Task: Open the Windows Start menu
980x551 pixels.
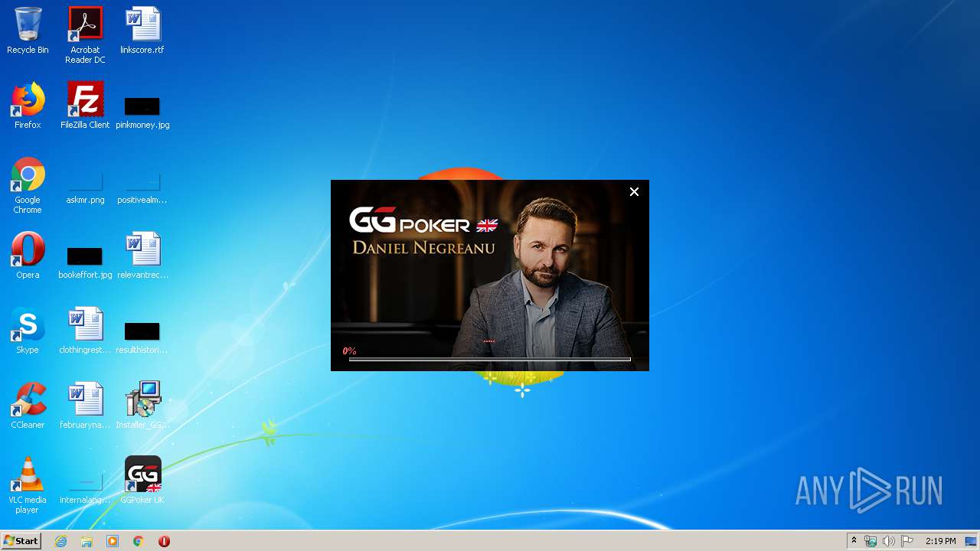Action: (x=21, y=541)
